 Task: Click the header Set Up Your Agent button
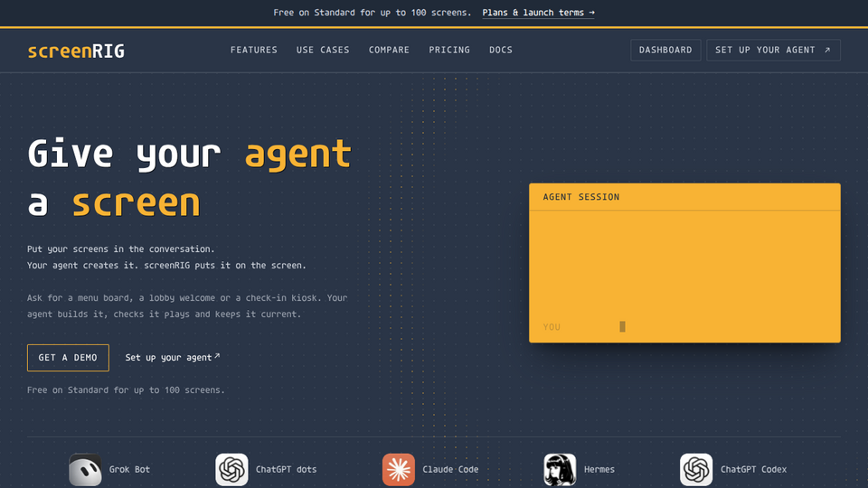pos(773,50)
